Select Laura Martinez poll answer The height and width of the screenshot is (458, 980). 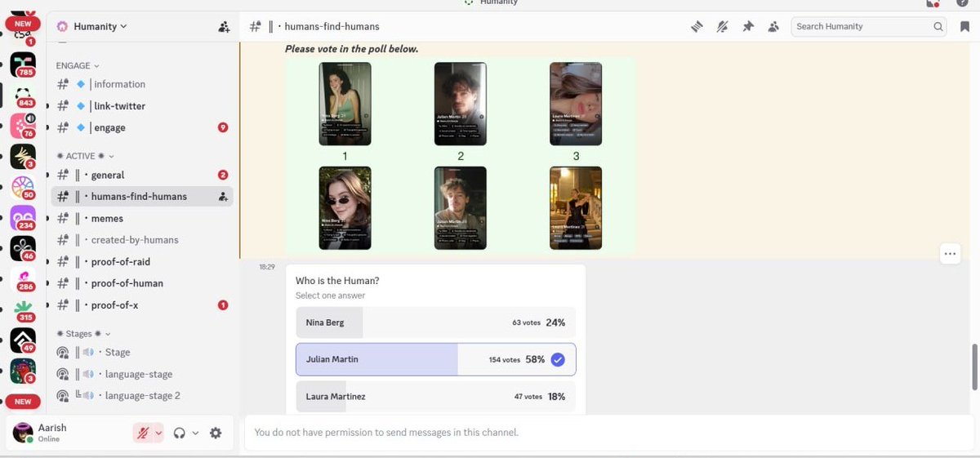tap(435, 396)
